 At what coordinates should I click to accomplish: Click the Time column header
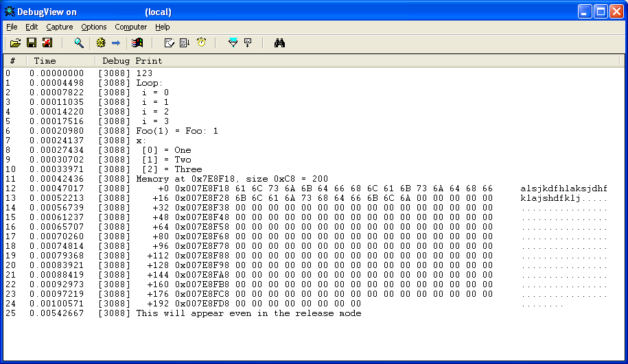pyautogui.click(x=45, y=61)
